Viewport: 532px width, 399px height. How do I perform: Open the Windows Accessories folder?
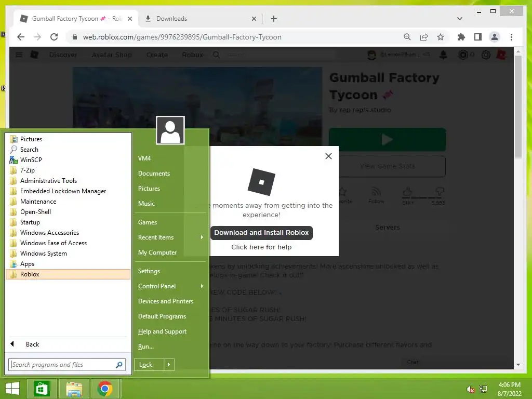pyautogui.click(x=68, y=233)
